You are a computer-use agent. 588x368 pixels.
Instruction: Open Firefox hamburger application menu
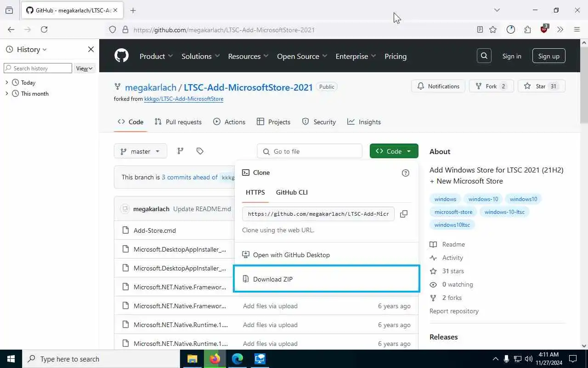point(577,29)
